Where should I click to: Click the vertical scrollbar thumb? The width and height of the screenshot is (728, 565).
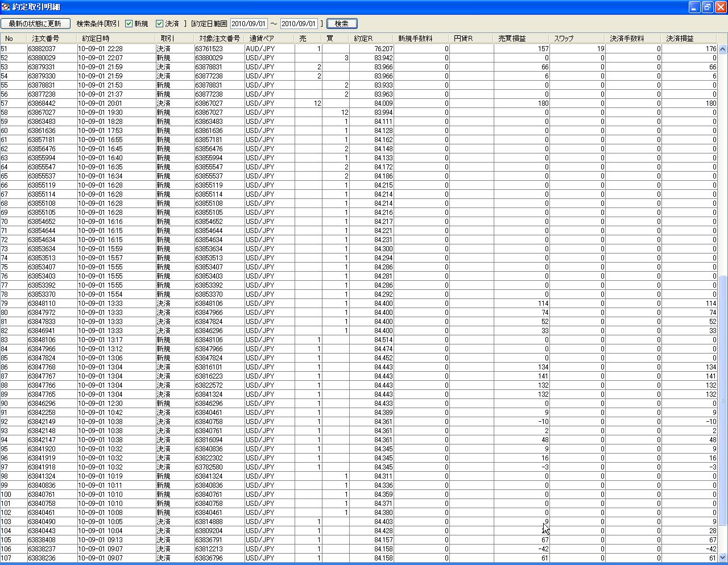723,401
